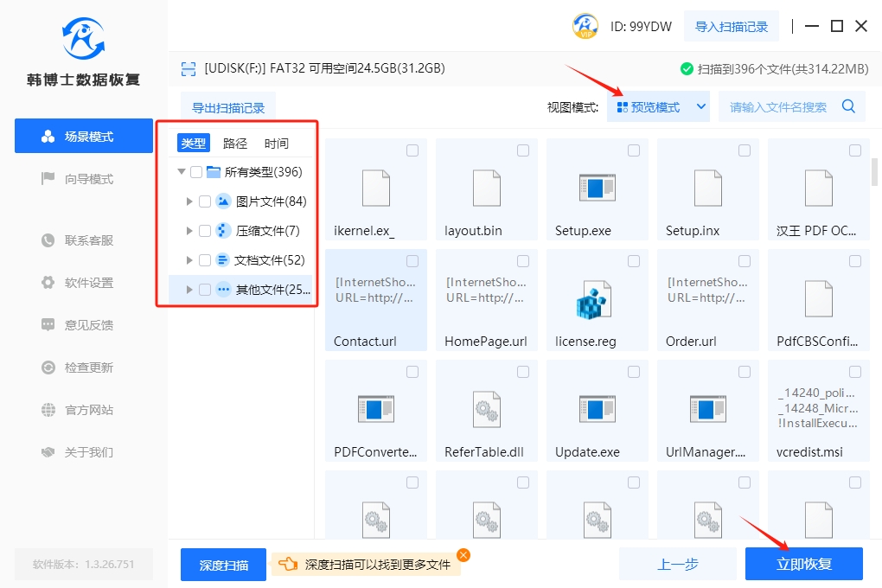Click the Setup.exe file icon
The height and width of the screenshot is (588, 882).
[596, 188]
